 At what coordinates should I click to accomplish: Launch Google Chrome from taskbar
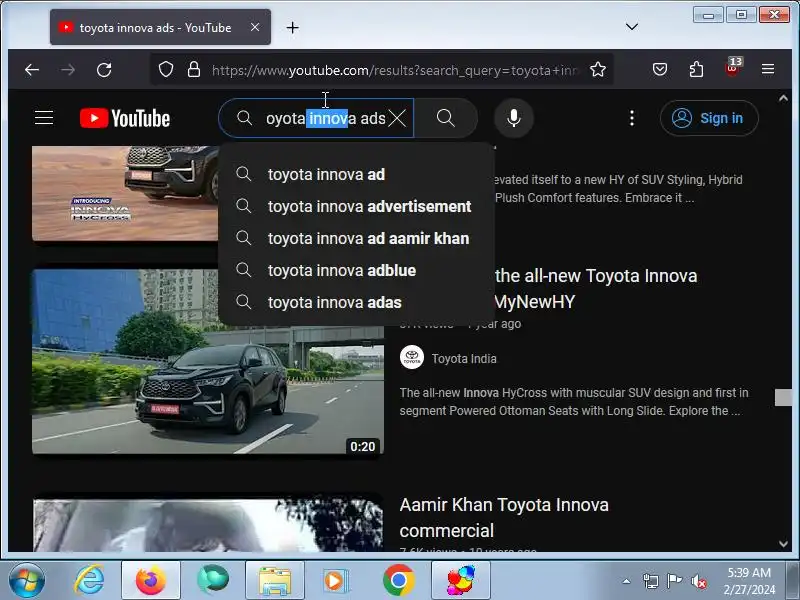point(398,580)
